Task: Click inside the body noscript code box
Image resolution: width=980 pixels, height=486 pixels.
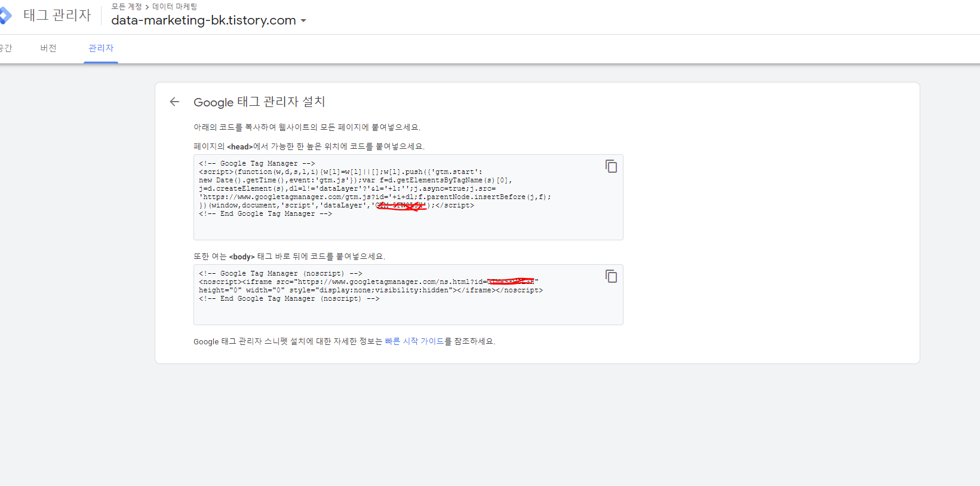Action: pyautogui.click(x=408, y=295)
